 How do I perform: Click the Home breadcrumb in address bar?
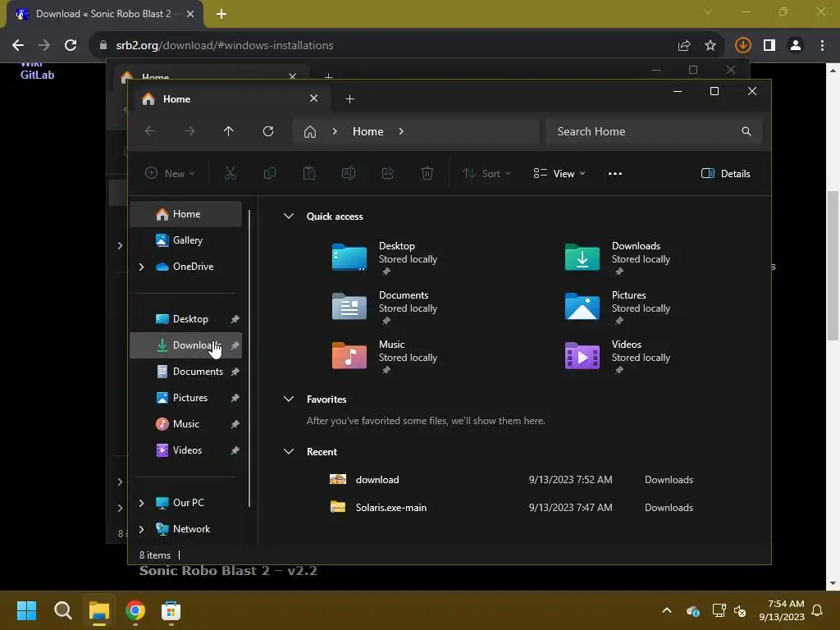coord(368,132)
